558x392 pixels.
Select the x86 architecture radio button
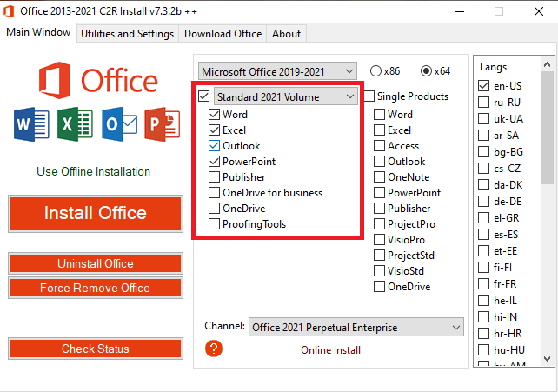tap(375, 71)
